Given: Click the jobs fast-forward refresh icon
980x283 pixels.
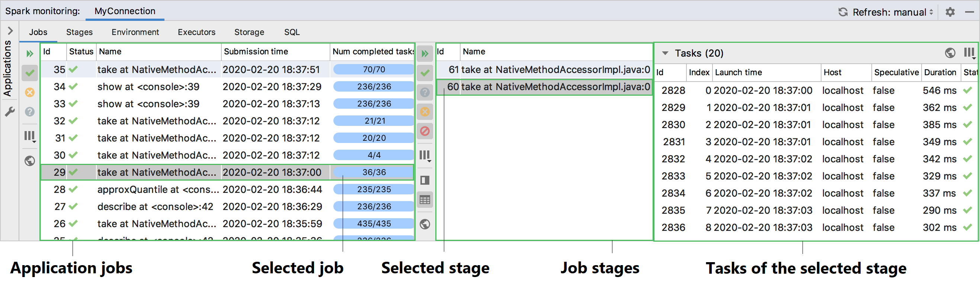Looking at the screenshot, I should pyautogui.click(x=30, y=54).
